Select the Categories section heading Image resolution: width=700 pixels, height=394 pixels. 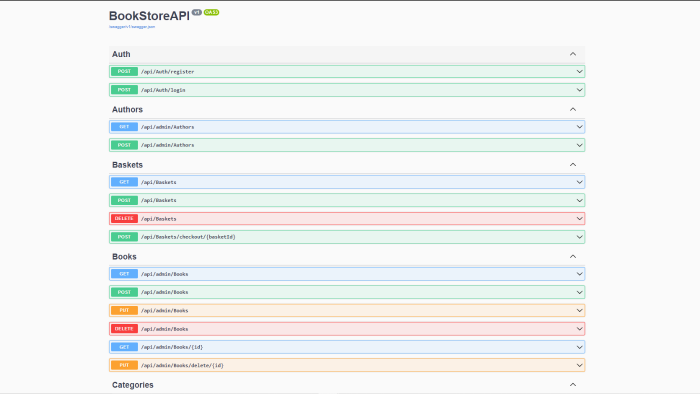coord(133,385)
